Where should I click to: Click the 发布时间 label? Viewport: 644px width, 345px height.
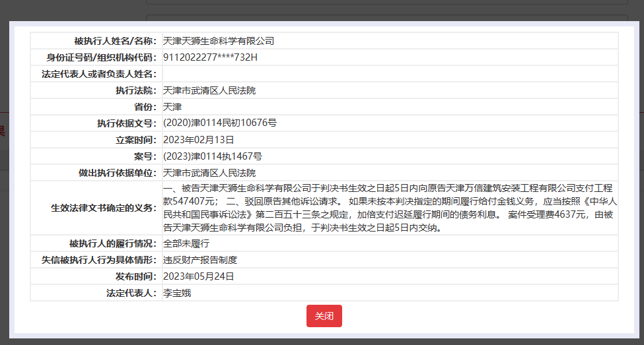(x=136, y=276)
